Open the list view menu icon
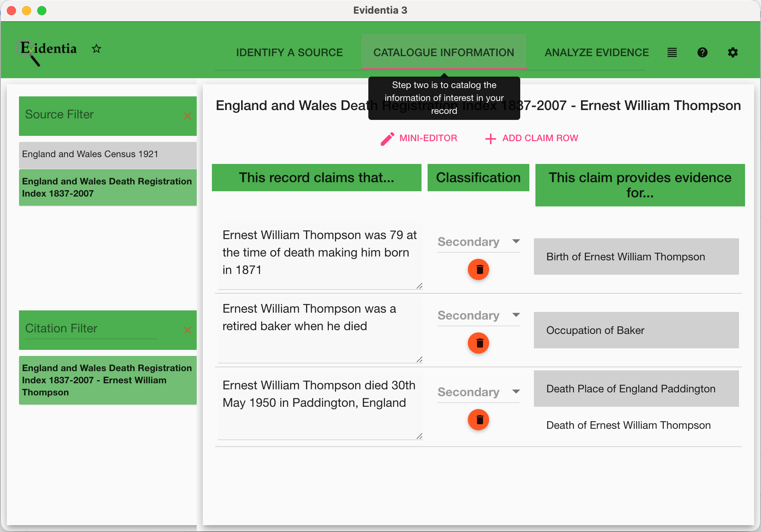 point(672,52)
